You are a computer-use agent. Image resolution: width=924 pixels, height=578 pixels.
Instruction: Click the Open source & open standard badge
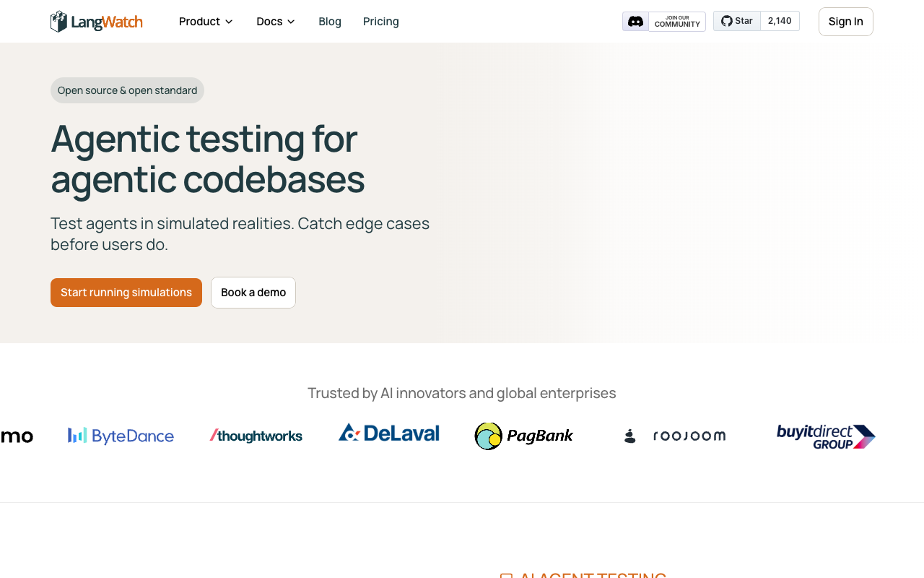(127, 90)
